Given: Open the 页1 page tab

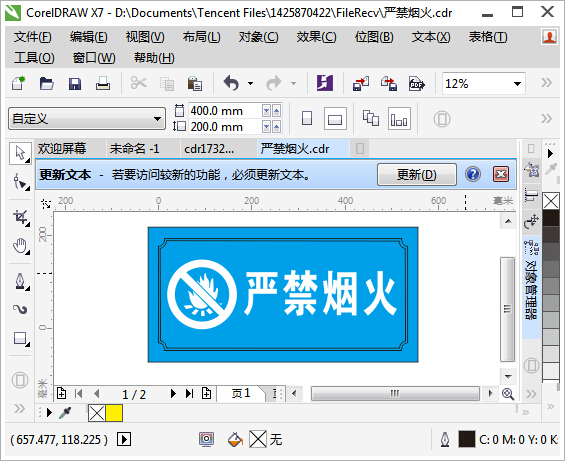Looking at the screenshot, I should point(241,393).
